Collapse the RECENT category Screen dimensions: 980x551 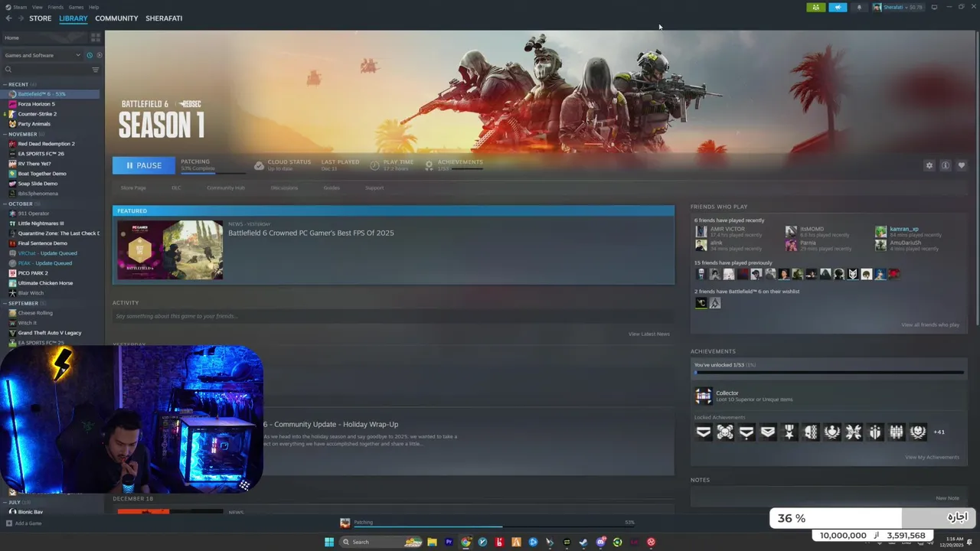[5, 84]
